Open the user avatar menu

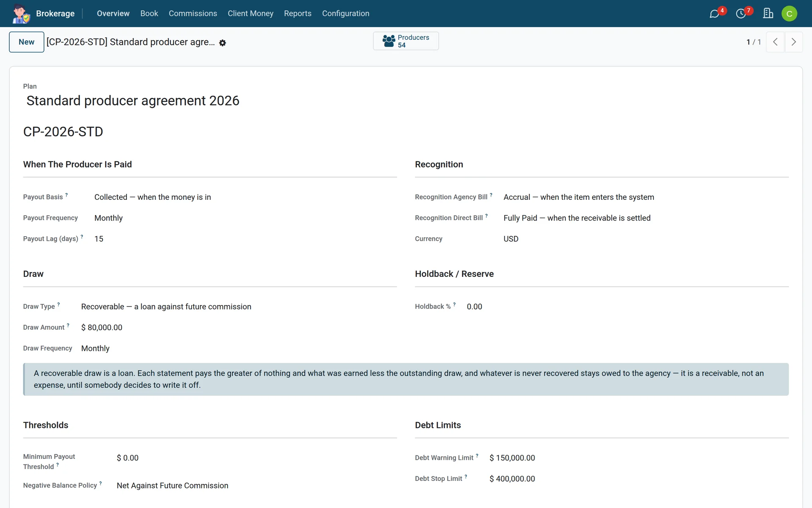[x=789, y=14]
